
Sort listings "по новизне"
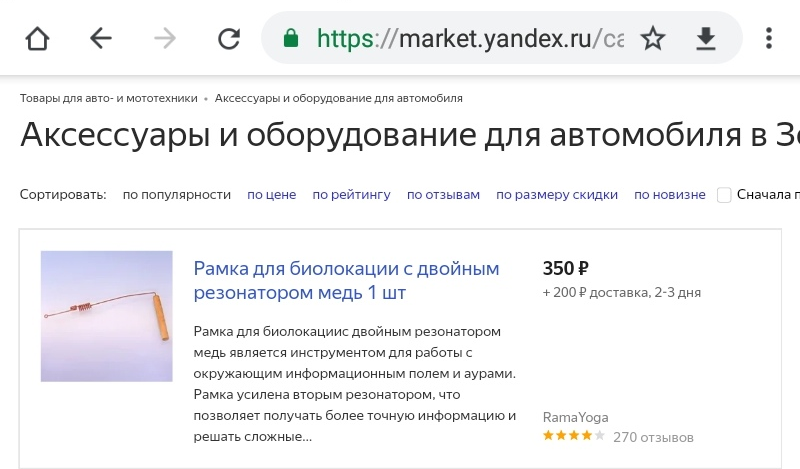point(670,195)
